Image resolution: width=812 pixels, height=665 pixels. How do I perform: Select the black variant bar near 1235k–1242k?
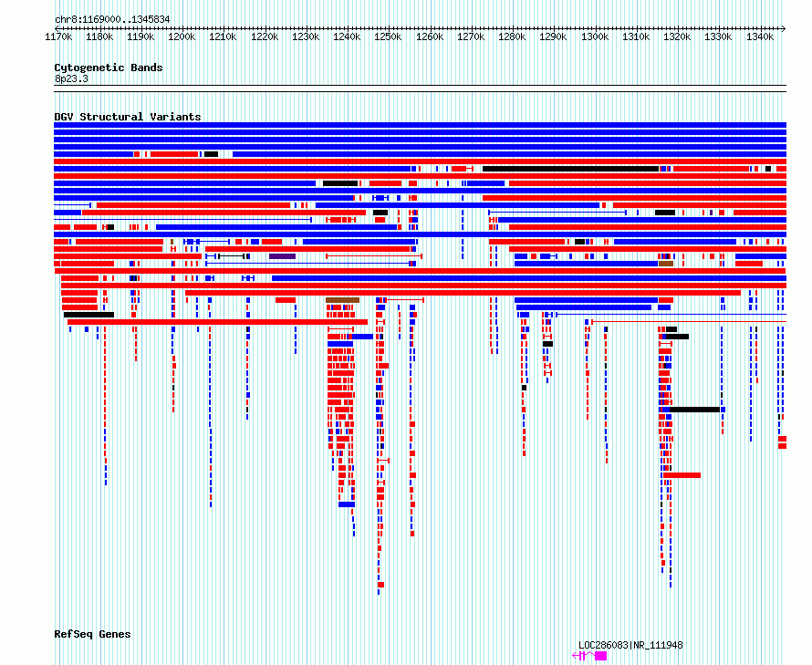(x=340, y=183)
